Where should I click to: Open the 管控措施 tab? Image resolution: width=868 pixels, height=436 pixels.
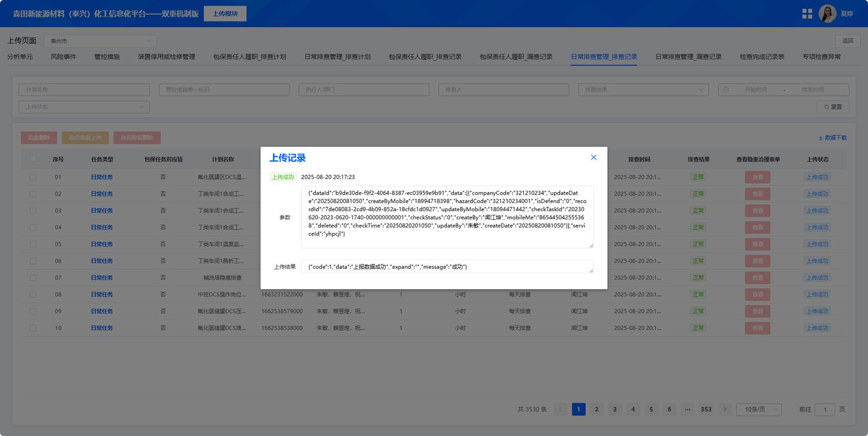pos(107,57)
